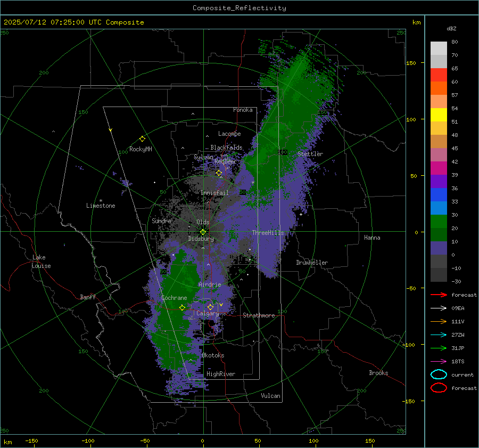The height and width of the screenshot is (448, 479).
Task: Click the red forecast arrow in legend
Action: coord(439,295)
